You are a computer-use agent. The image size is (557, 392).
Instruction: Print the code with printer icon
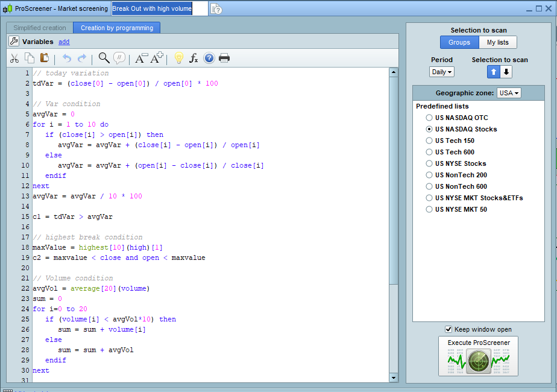click(x=224, y=58)
